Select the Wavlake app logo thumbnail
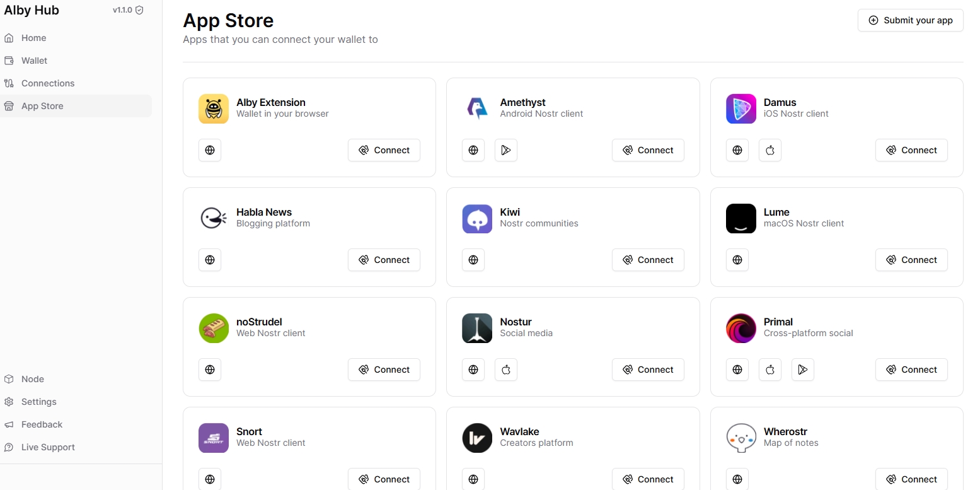This screenshot has width=980, height=490. pyautogui.click(x=477, y=438)
